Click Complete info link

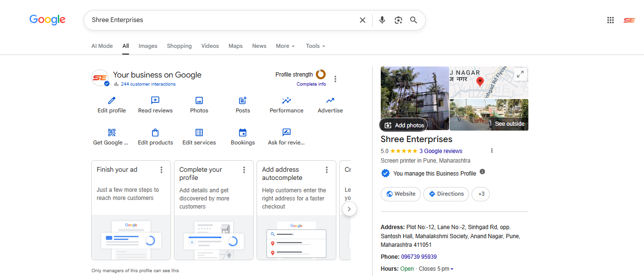(311, 84)
